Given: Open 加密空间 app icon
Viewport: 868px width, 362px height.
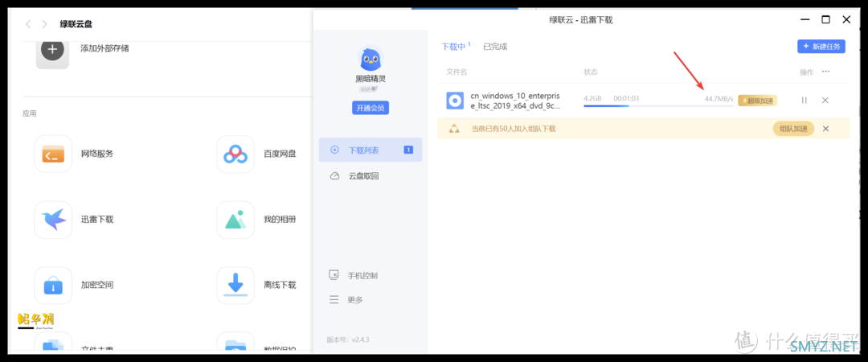Looking at the screenshot, I should coord(53,285).
